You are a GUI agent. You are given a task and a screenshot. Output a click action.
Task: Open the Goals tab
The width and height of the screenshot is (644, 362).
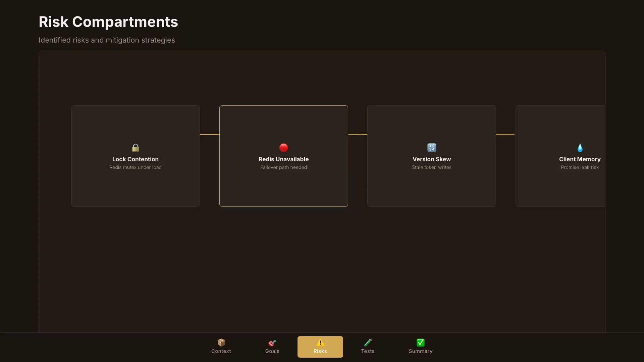[x=272, y=347]
